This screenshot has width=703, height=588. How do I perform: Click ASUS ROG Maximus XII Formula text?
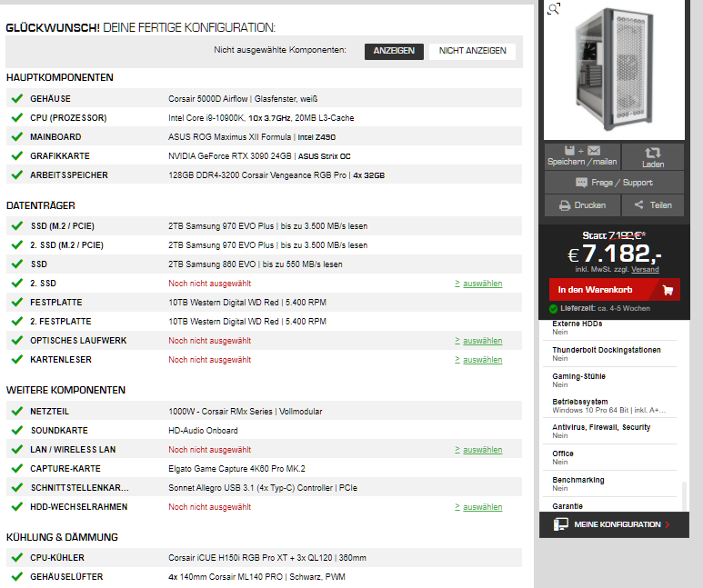pyautogui.click(x=252, y=137)
